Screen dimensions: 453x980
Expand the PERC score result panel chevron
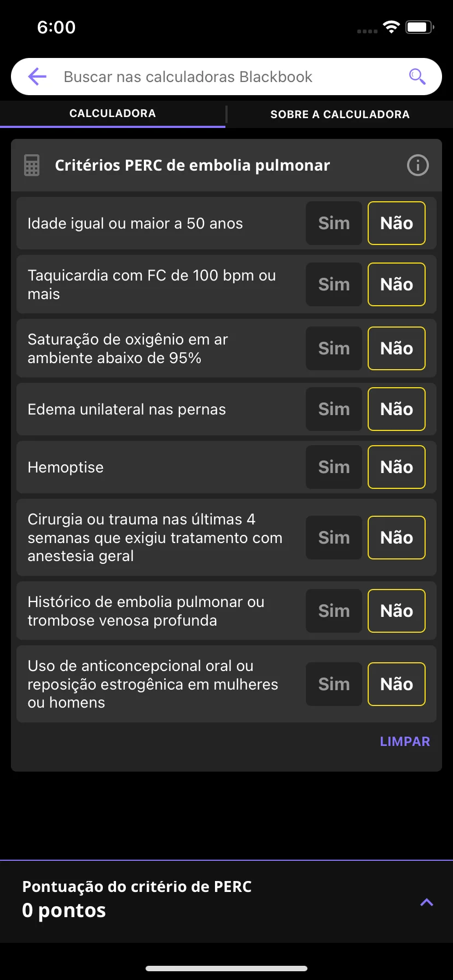(x=427, y=902)
